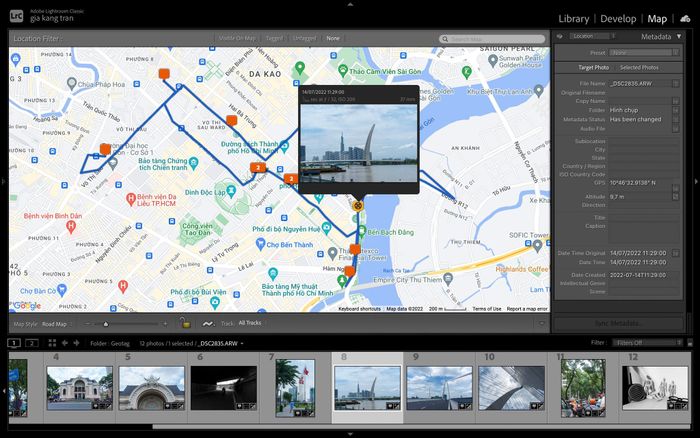The height and width of the screenshot is (438, 700).
Task: Click Metadata Status action button
Action: (676, 119)
